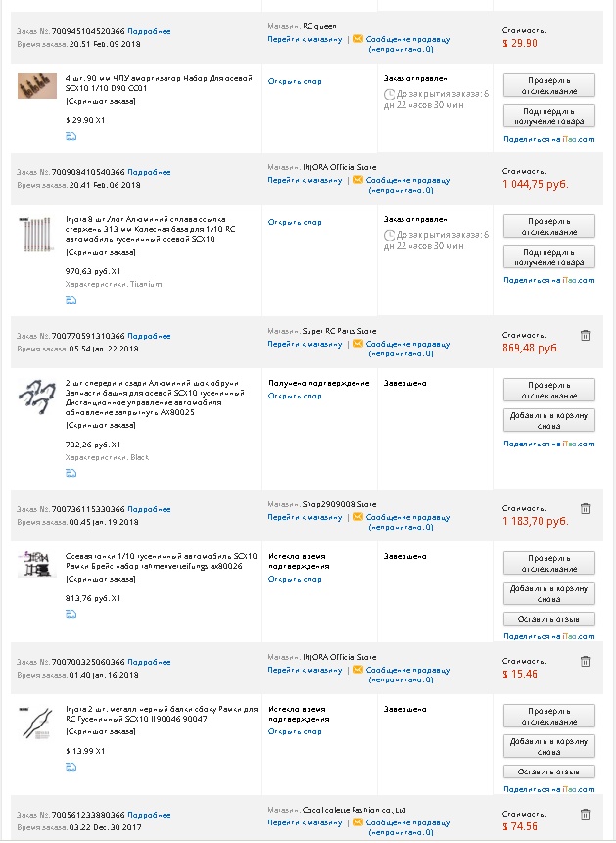Click trash icon for the Shop2909008 Store order

585,508
